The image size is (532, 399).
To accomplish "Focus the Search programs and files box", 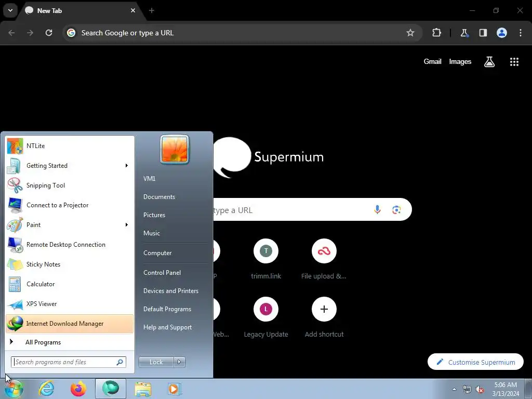I will pos(69,362).
